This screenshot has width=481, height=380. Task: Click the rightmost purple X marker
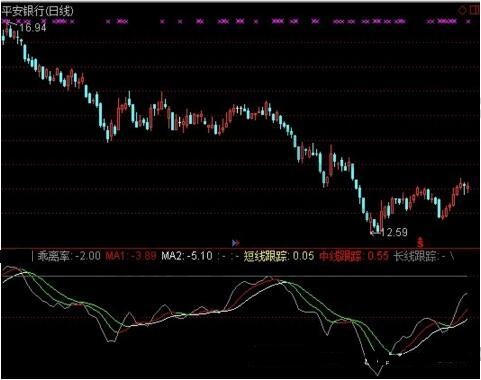pyautogui.click(x=468, y=21)
